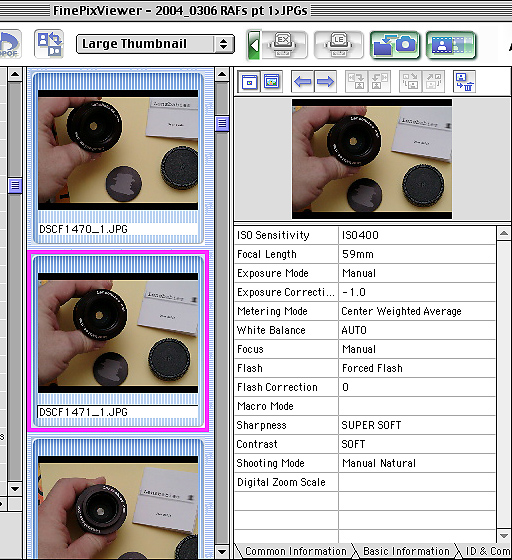
Task: Select the DSCF1471_1.JPG thumbnail image
Action: tap(118, 333)
